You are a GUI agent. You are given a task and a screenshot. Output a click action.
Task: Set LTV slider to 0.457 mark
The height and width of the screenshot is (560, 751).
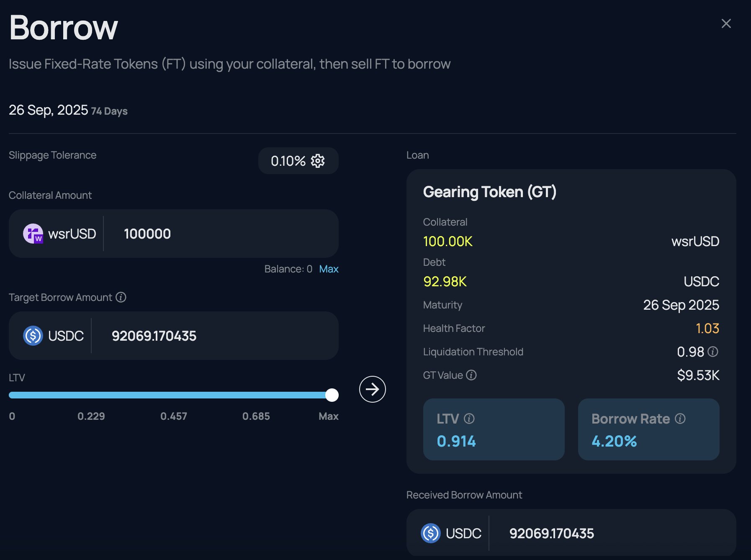click(174, 395)
